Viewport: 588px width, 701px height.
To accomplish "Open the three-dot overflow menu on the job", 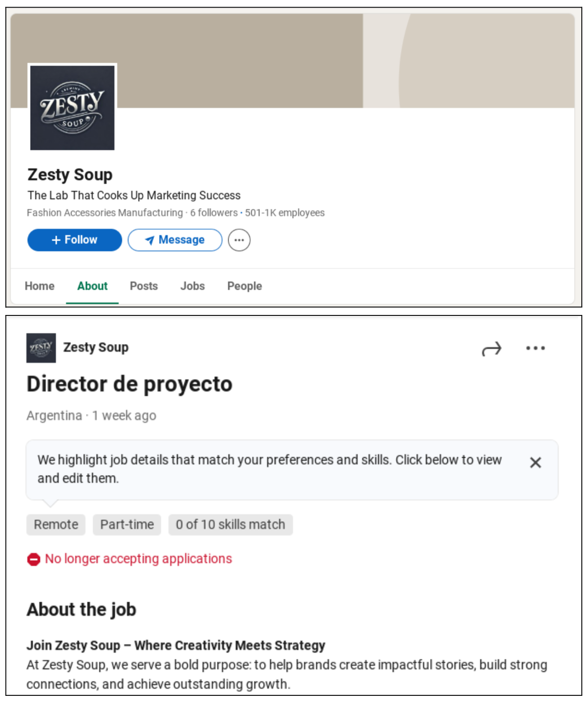I will coord(535,348).
